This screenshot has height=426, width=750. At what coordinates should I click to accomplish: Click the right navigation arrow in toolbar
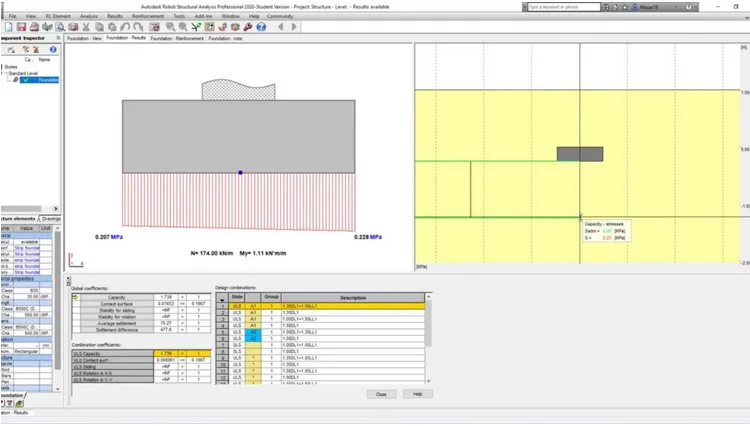point(294,27)
